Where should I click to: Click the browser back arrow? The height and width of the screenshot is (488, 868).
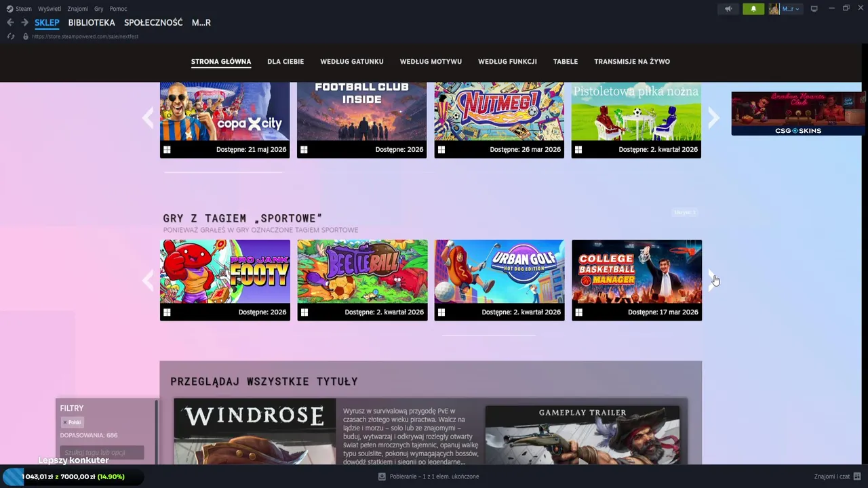pyautogui.click(x=10, y=22)
